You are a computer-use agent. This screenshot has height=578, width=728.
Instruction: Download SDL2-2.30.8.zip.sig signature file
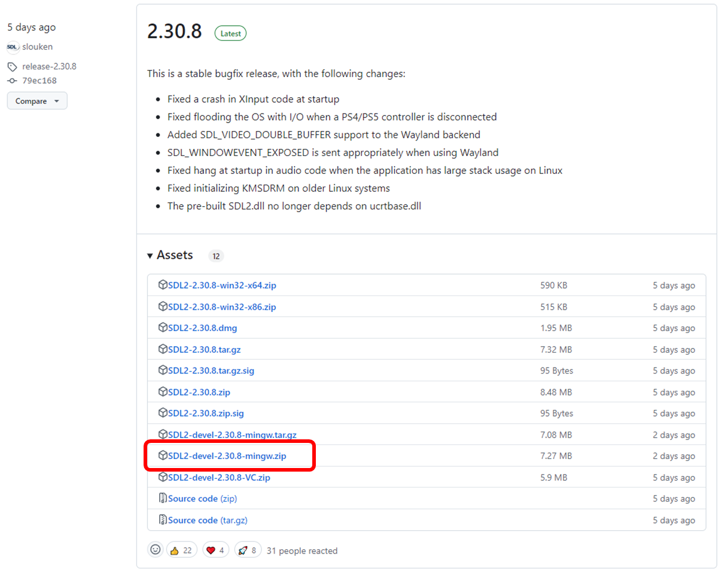[206, 414]
